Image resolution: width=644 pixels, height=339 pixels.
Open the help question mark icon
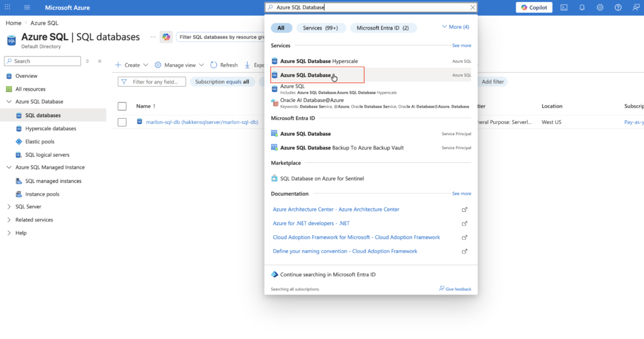coord(618,8)
